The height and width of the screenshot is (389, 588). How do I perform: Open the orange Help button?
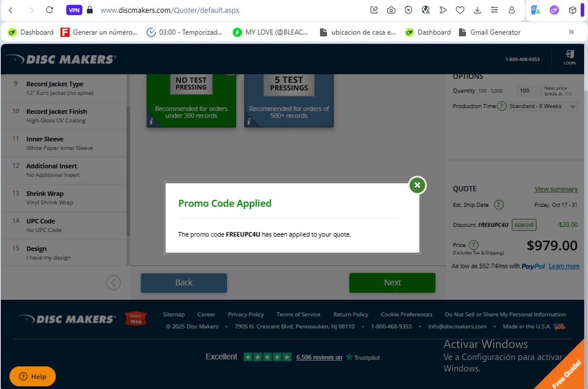click(33, 376)
